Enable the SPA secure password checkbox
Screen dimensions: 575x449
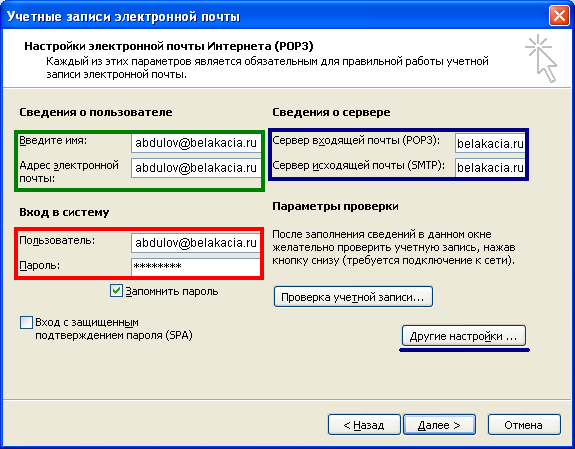click(26, 323)
